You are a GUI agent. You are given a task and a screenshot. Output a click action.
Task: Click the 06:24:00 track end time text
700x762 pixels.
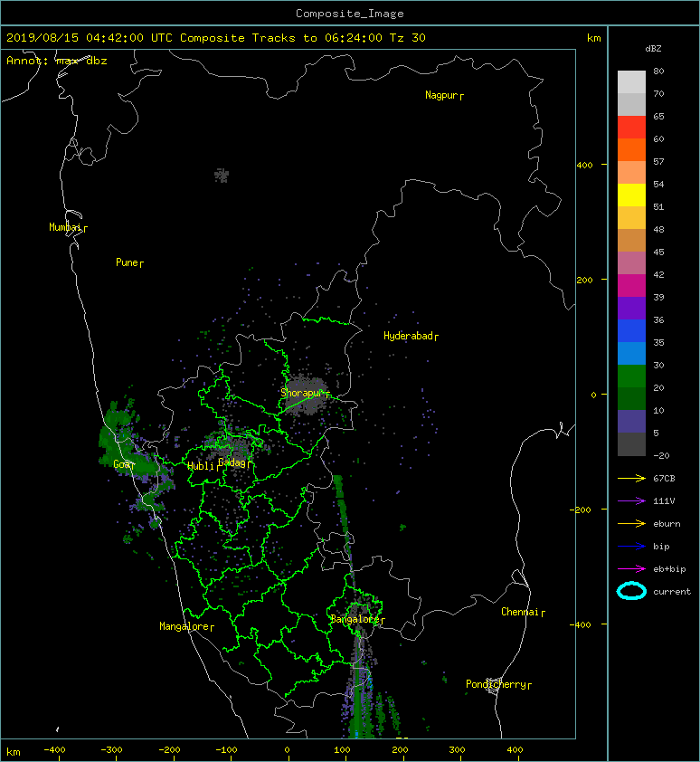[354, 38]
